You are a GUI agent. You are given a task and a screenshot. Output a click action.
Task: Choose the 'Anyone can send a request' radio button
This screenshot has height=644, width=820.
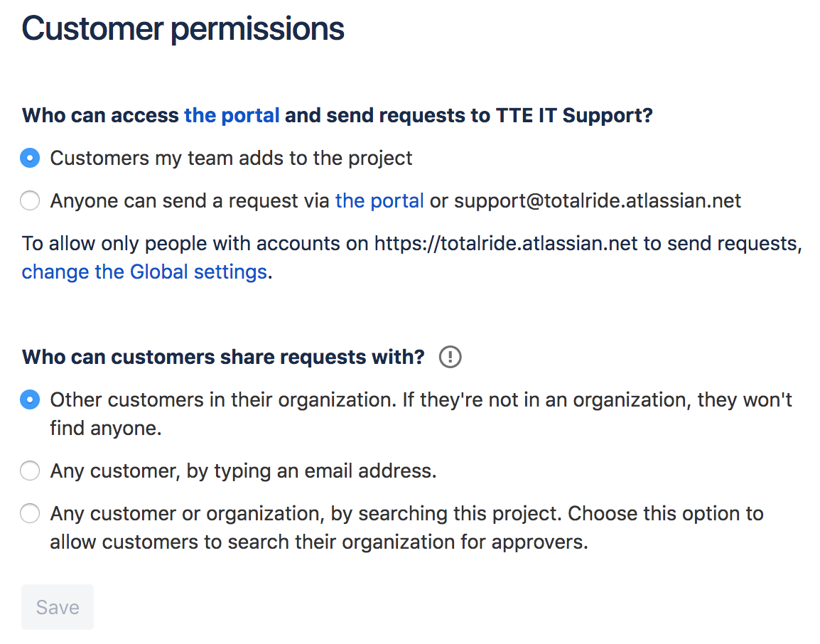[x=30, y=201]
